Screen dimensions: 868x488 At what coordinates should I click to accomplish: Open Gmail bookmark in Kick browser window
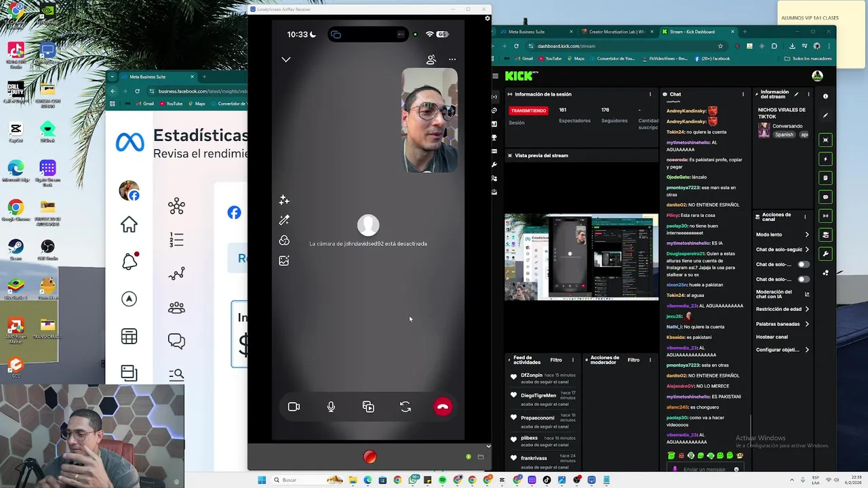coord(523,58)
